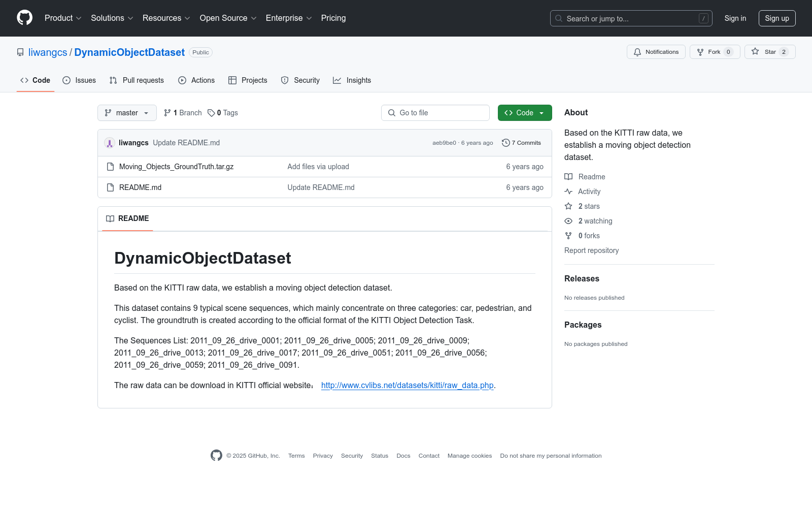Click the Notifications button

pyautogui.click(x=656, y=52)
